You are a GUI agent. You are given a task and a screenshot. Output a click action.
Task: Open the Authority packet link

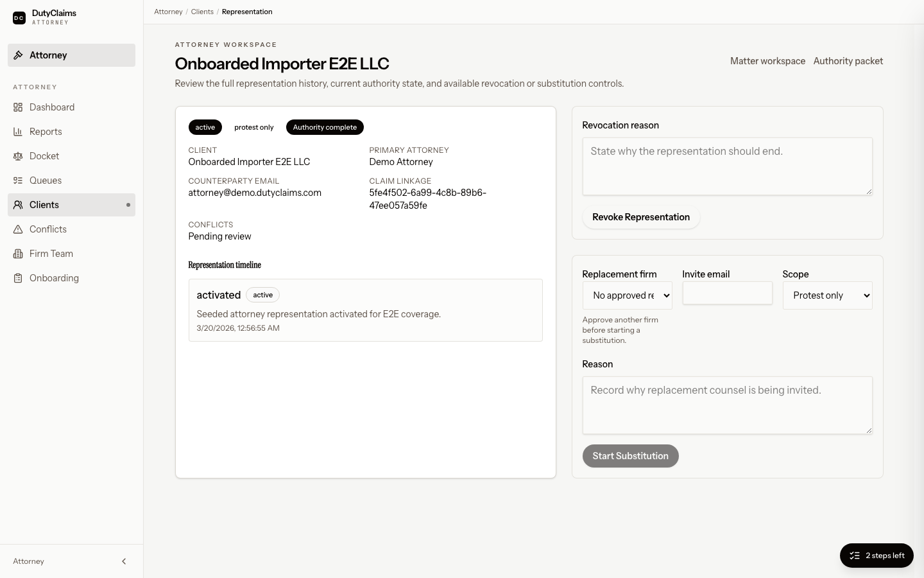click(848, 61)
